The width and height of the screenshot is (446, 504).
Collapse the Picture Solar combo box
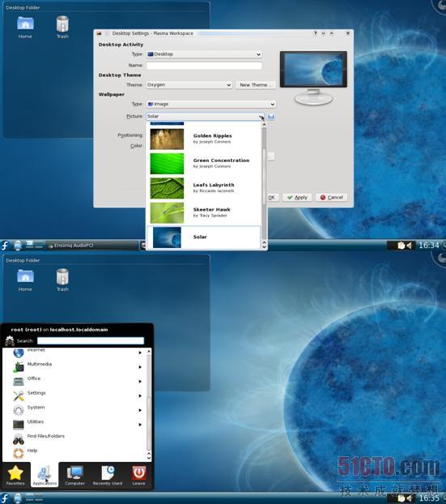coord(205,117)
